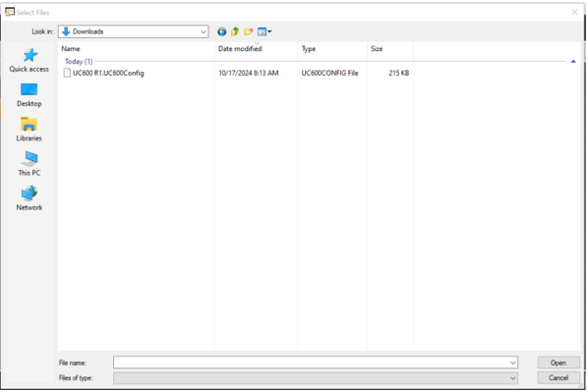Go back to last folder visited

(x=221, y=31)
